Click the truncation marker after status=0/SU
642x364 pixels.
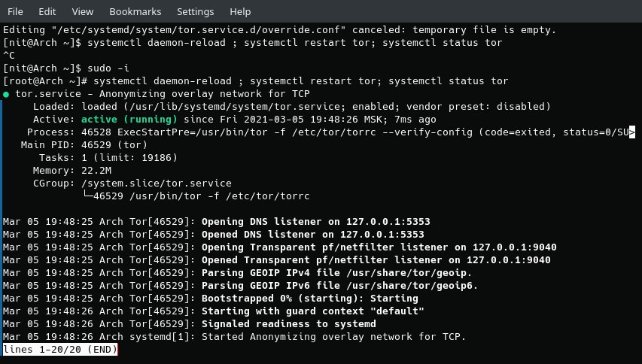631,132
